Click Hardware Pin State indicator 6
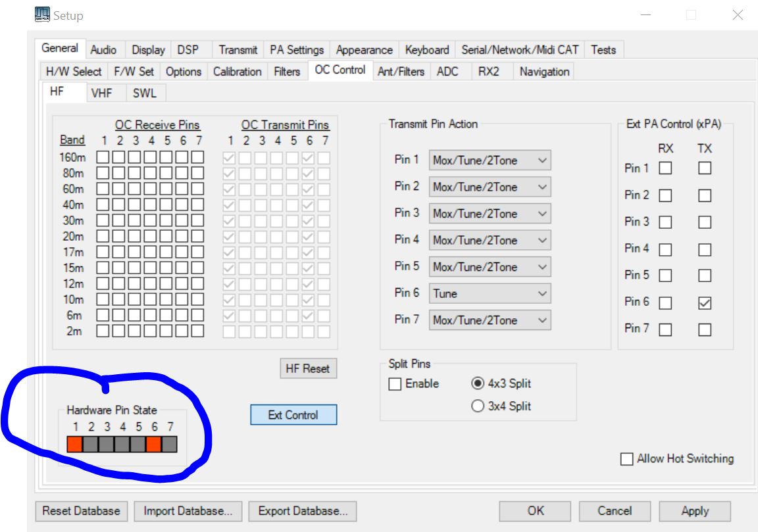This screenshot has width=758, height=532. pyautogui.click(x=153, y=445)
